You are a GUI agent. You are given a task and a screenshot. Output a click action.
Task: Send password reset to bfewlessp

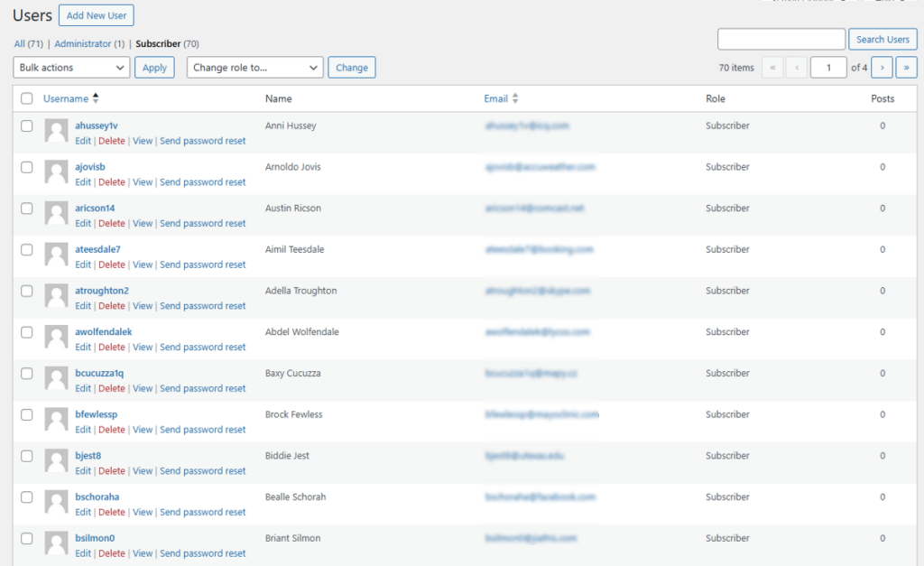coord(203,430)
